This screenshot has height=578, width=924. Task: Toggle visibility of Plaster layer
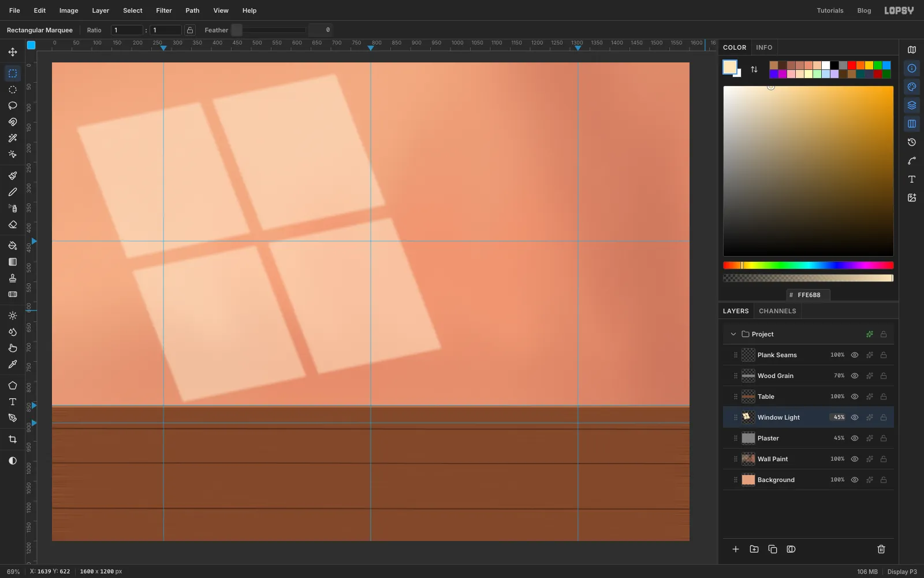[x=855, y=438]
